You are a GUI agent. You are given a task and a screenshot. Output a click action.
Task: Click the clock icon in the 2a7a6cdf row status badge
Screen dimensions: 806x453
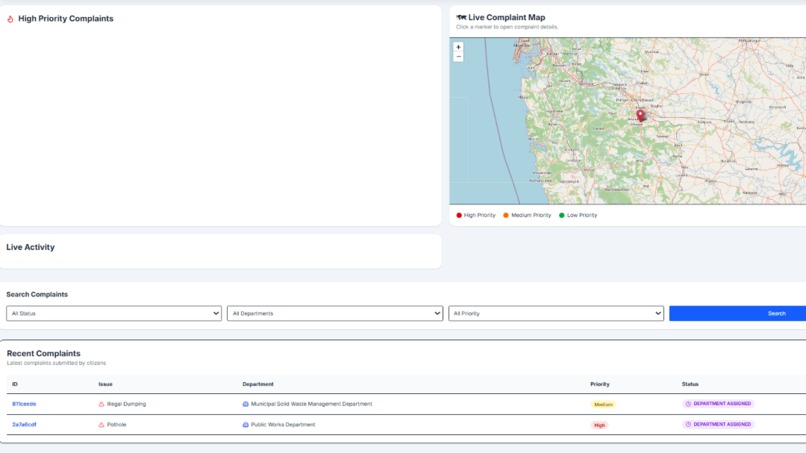(x=688, y=424)
